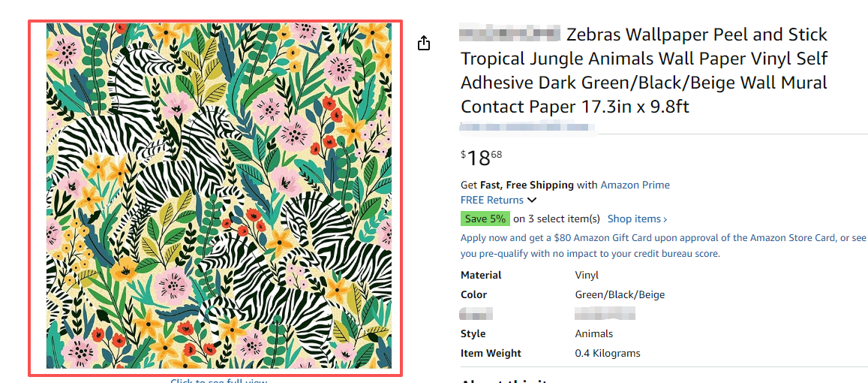The height and width of the screenshot is (383, 868).
Task: Open the Amazon Prime link
Action: [635, 185]
